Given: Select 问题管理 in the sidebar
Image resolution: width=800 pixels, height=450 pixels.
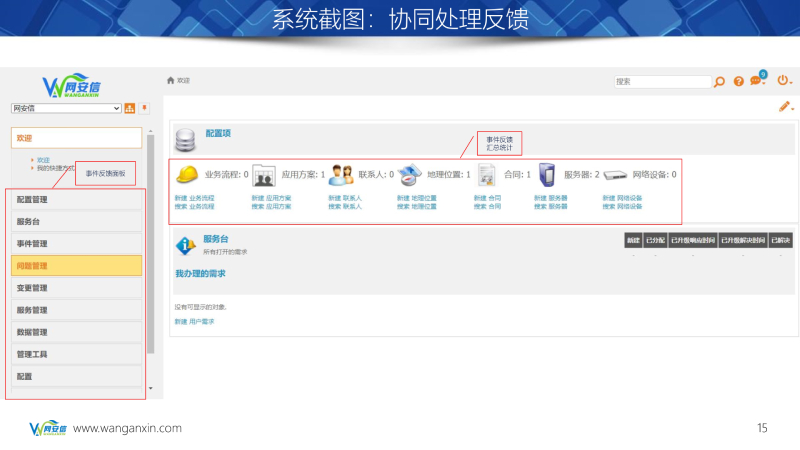Looking at the screenshot, I should click(77, 266).
